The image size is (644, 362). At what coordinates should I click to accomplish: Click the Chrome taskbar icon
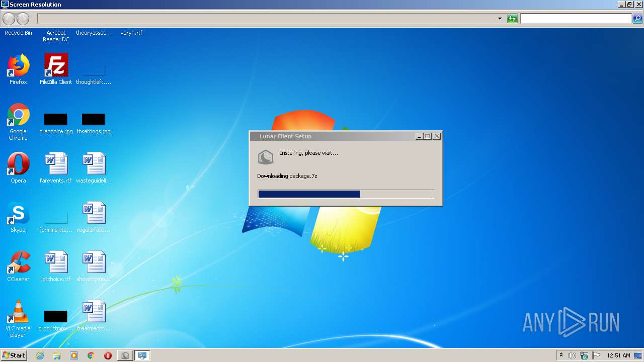[x=91, y=355]
